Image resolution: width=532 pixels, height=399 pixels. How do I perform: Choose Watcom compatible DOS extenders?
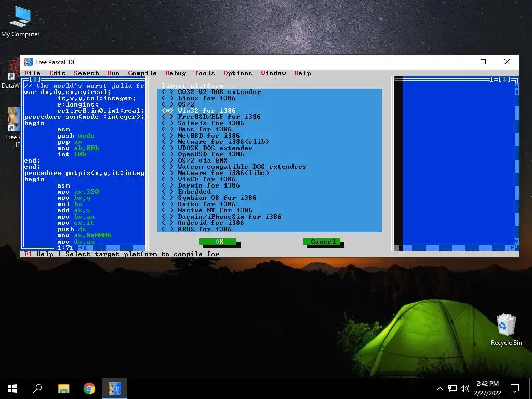234,167
